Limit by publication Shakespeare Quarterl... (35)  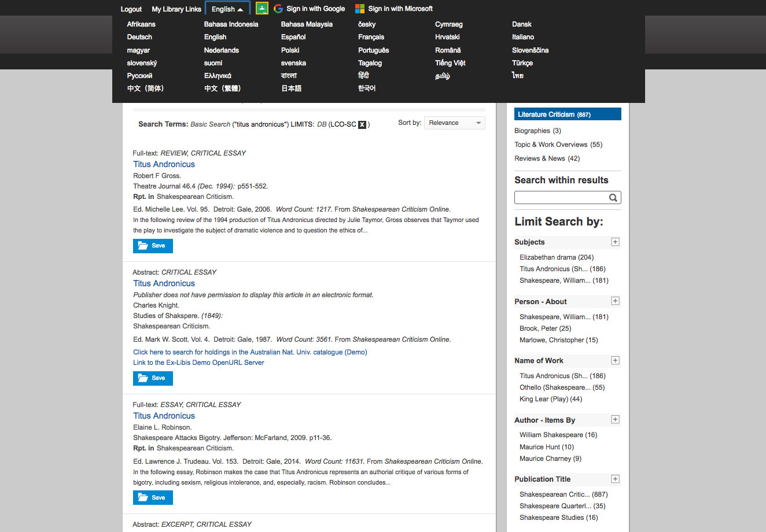tap(562, 506)
